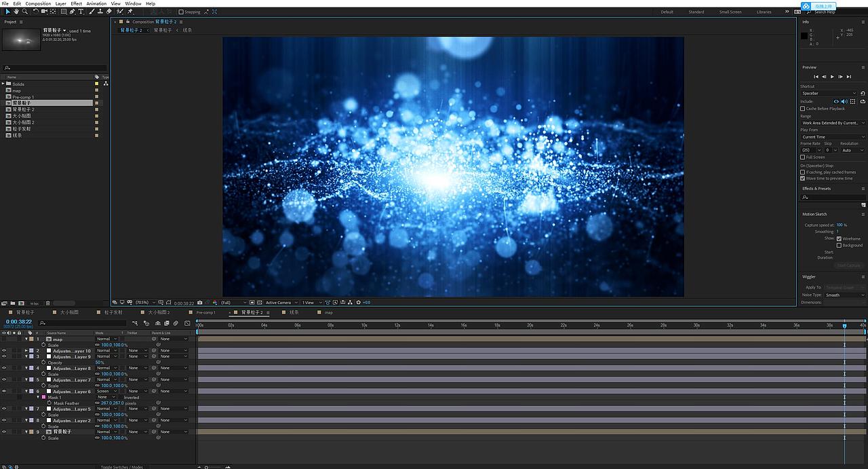Screen dimensions: 868x469
Task: Select the Brush tool
Action: tap(91, 12)
